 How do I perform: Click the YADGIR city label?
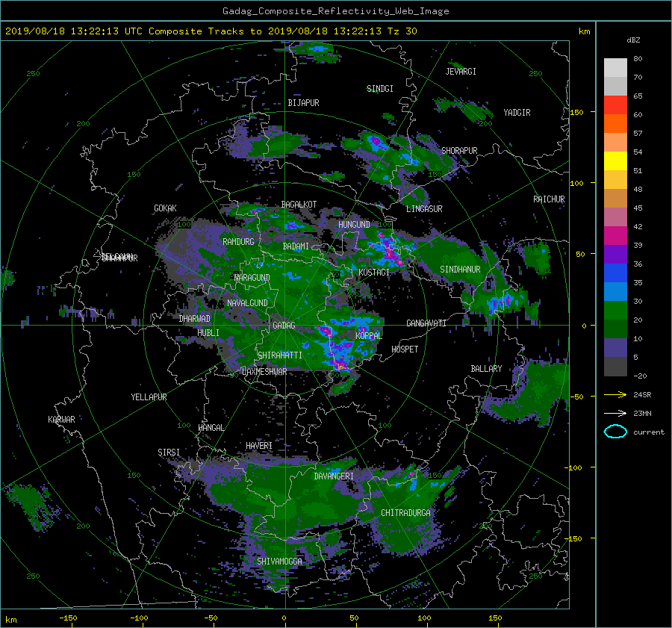pos(517,113)
